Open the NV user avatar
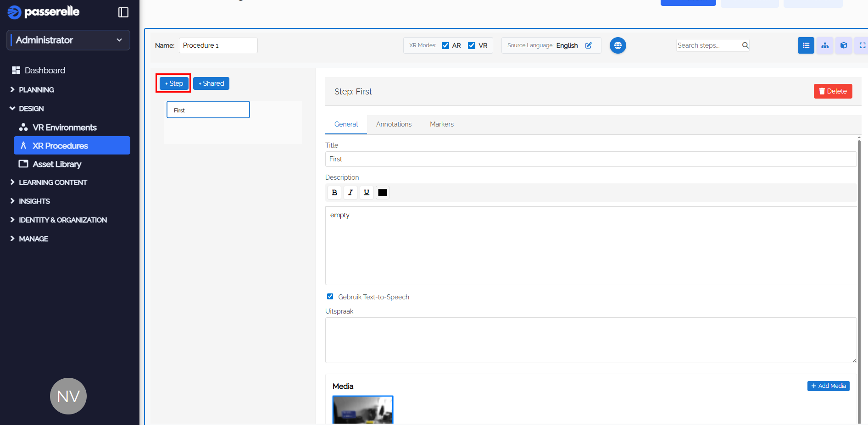Viewport: 868px width, 425px height. click(x=68, y=396)
